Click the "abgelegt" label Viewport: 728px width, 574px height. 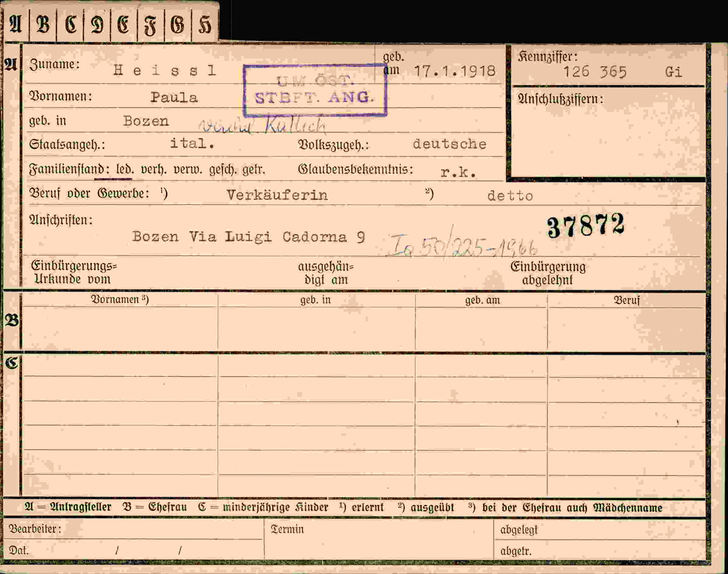coord(519,530)
